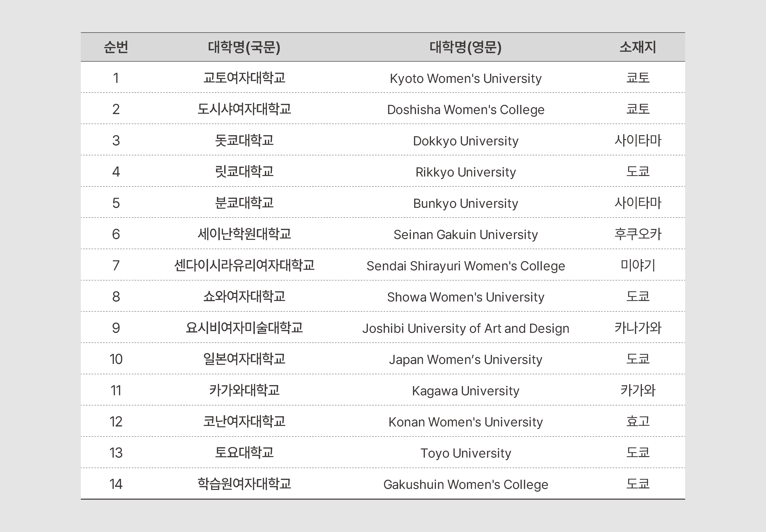Click the 일본여자대학교 cell

[x=244, y=359]
